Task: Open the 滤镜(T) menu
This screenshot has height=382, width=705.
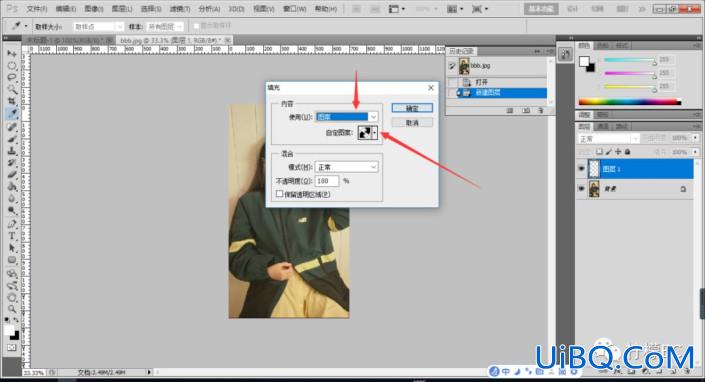Action: click(180, 9)
